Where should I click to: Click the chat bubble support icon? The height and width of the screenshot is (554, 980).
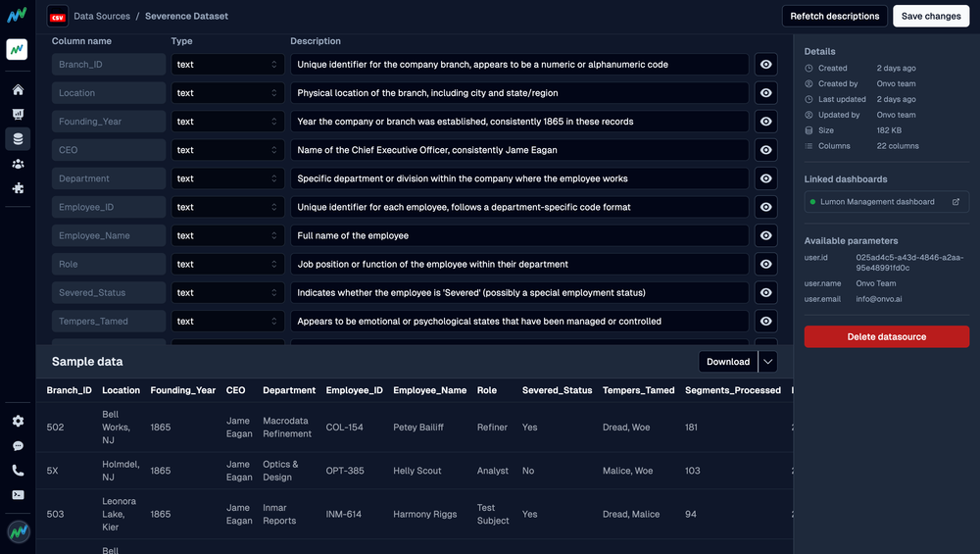tap(18, 445)
